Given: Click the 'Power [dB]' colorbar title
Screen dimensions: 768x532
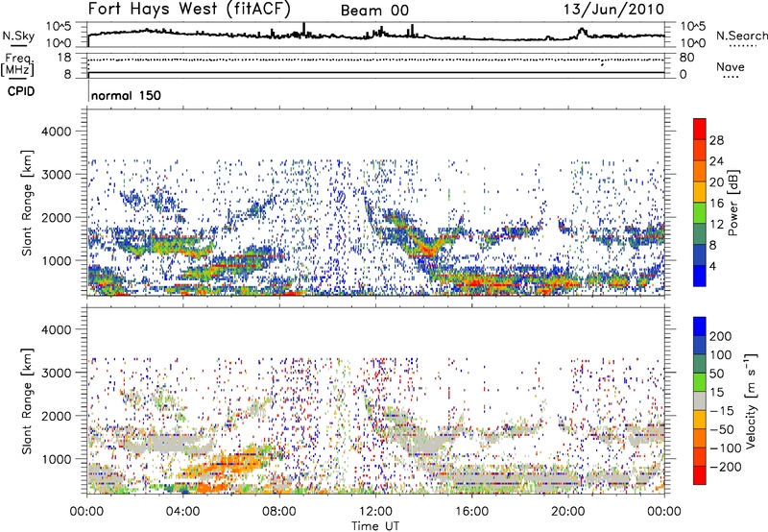Looking at the screenshot, I should [x=733, y=203].
